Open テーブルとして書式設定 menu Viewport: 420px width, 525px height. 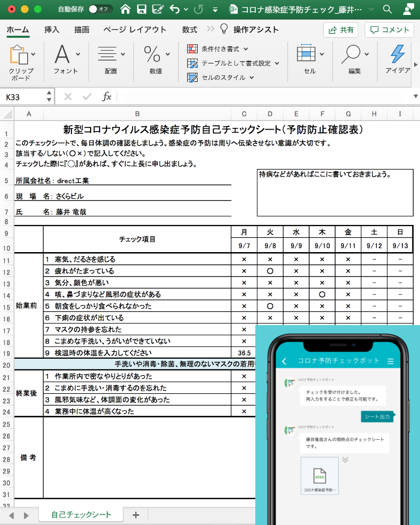coord(233,63)
